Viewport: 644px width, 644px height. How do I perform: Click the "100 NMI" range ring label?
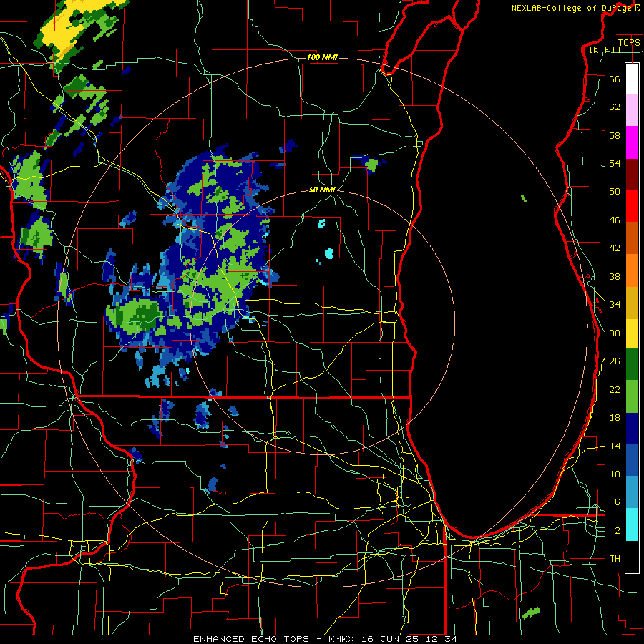[322, 57]
